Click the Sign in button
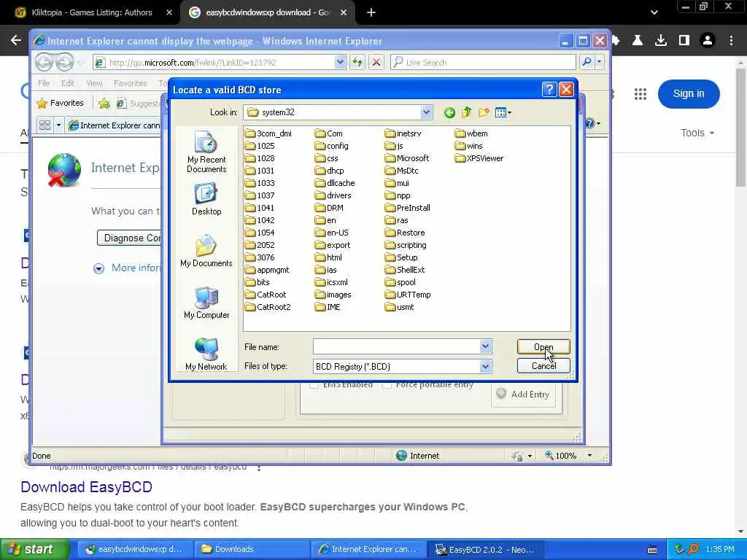Viewport: 747px width, 560px height. tap(689, 94)
